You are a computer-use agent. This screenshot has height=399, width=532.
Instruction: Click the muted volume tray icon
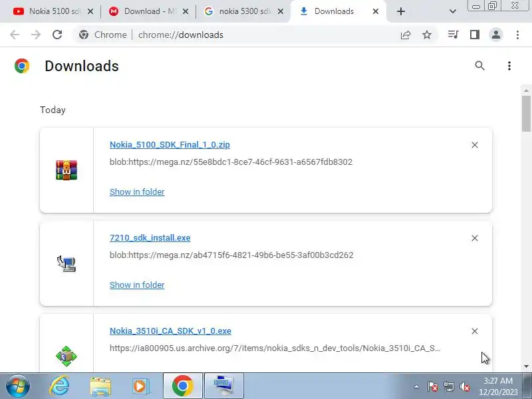tap(464, 386)
